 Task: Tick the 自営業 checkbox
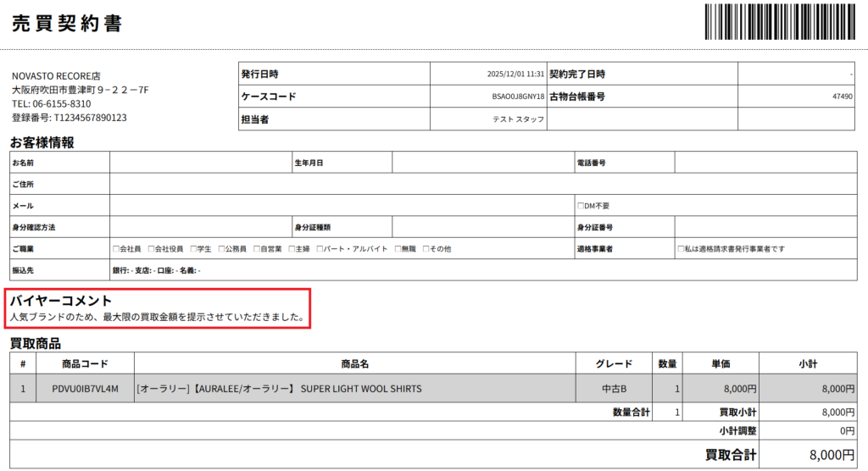257,249
